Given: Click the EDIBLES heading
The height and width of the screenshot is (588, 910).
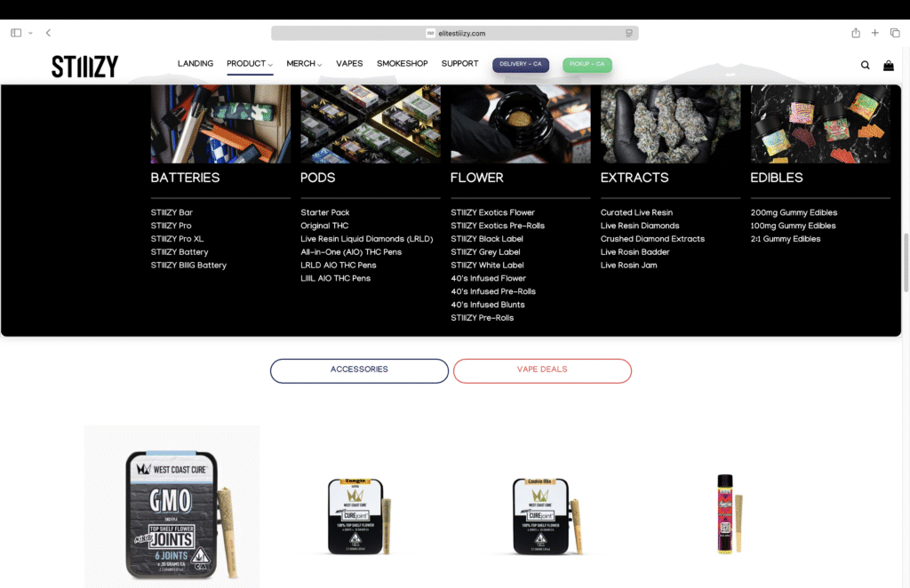Looking at the screenshot, I should (x=777, y=178).
